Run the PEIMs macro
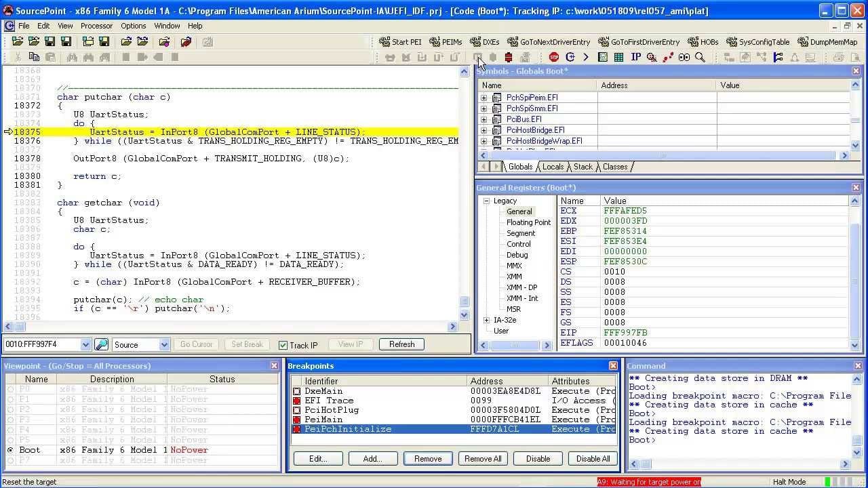 (x=446, y=42)
